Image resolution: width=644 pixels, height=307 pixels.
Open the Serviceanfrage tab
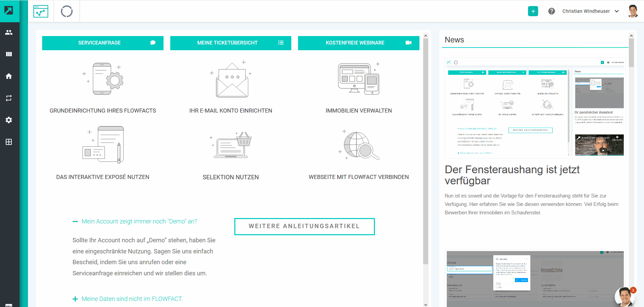(x=103, y=43)
